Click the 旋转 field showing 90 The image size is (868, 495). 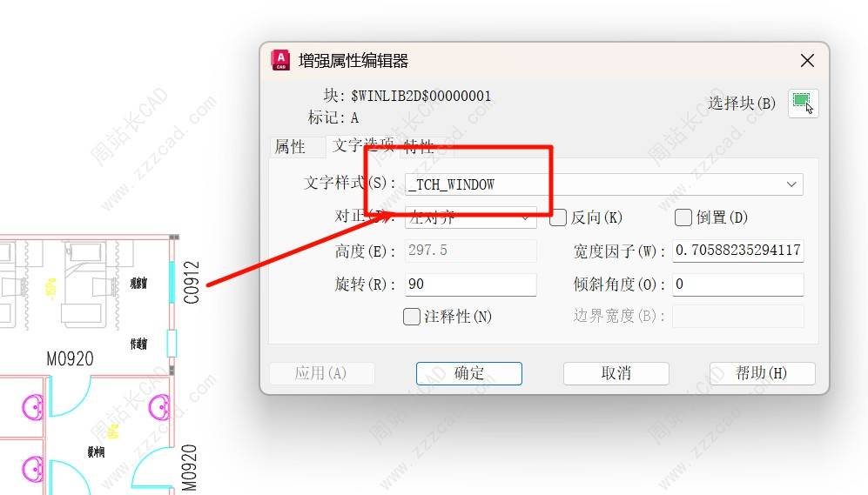click(471, 284)
